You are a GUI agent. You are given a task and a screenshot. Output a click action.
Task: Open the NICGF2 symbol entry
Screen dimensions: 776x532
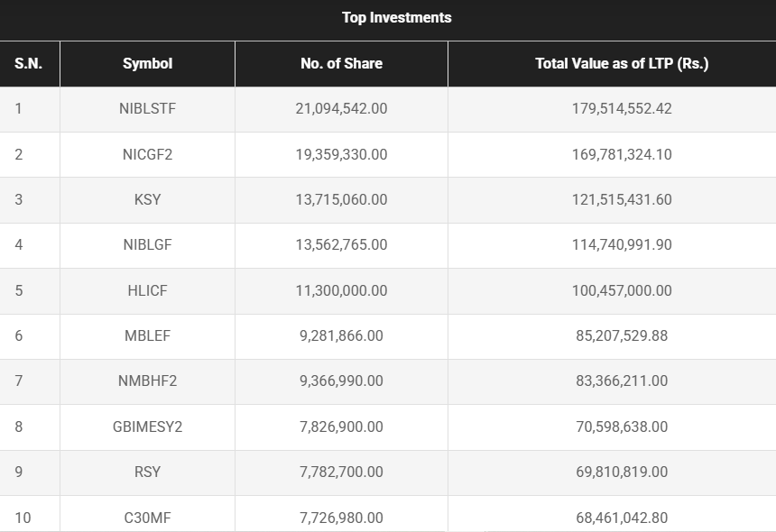point(147,154)
